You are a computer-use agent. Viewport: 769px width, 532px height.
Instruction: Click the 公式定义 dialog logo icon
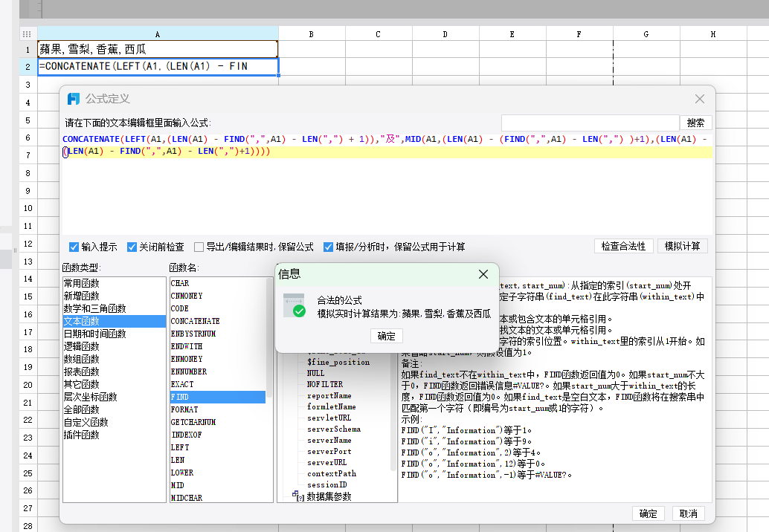74,99
